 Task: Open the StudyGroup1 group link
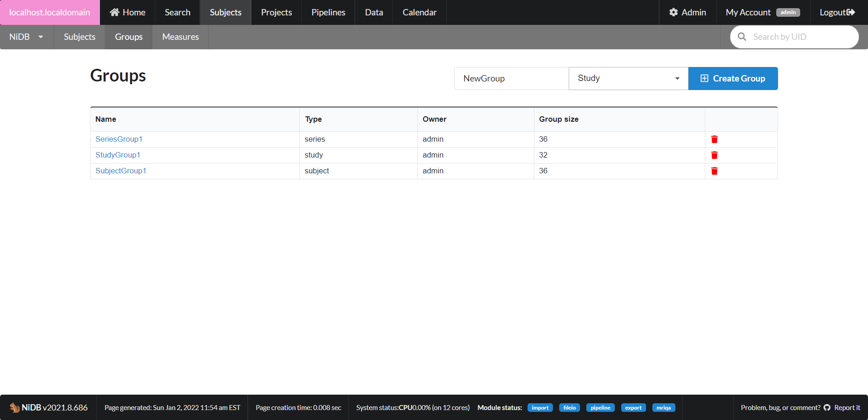(x=118, y=155)
